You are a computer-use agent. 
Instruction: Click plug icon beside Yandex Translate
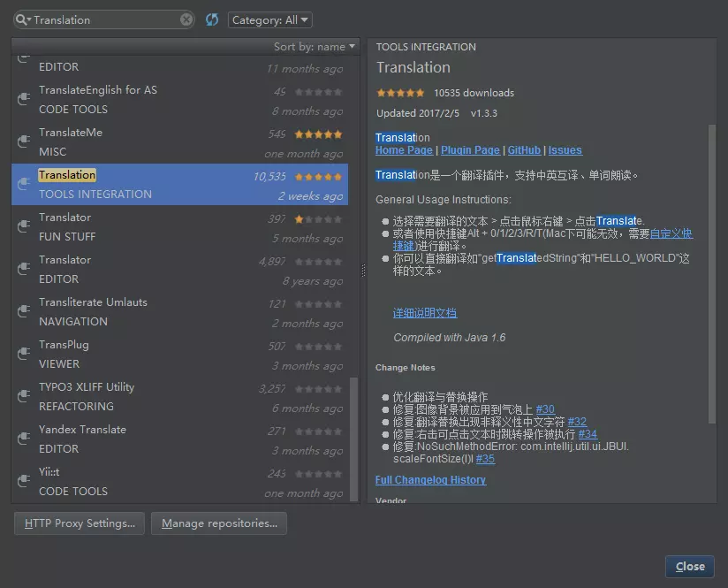tap(24, 439)
